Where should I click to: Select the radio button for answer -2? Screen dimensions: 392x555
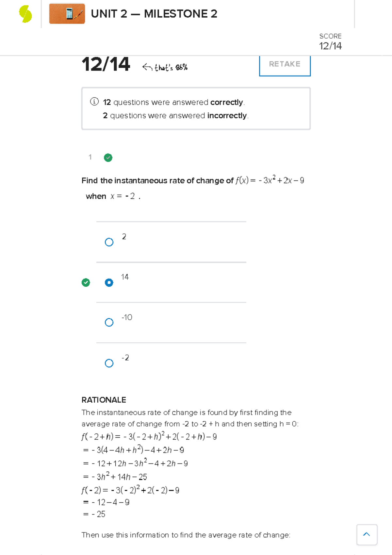pos(109,363)
